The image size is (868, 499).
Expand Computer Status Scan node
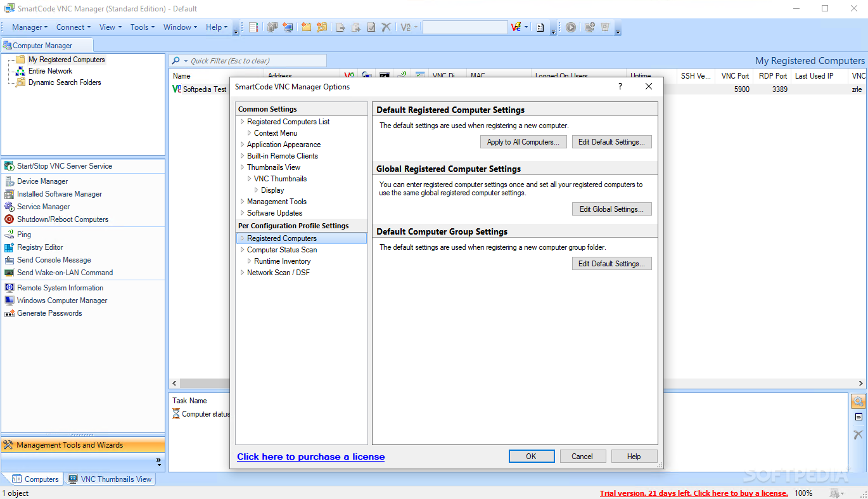242,250
